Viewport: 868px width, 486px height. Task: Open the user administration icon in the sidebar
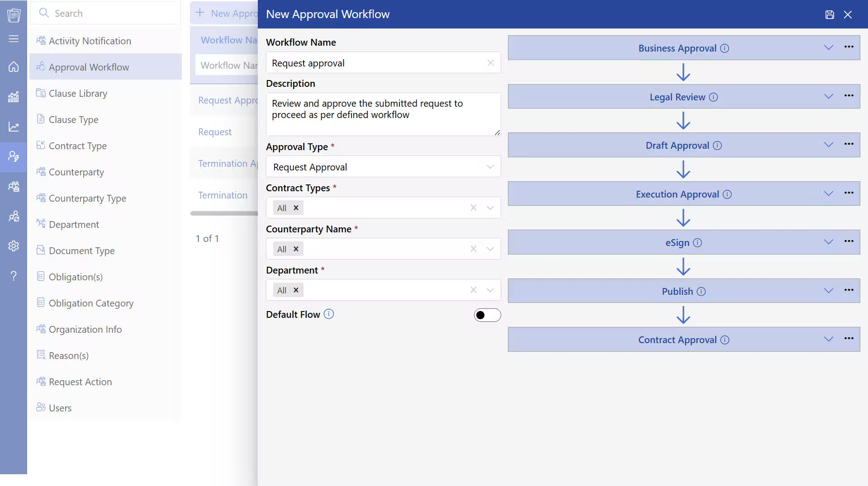click(x=13, y=157)
